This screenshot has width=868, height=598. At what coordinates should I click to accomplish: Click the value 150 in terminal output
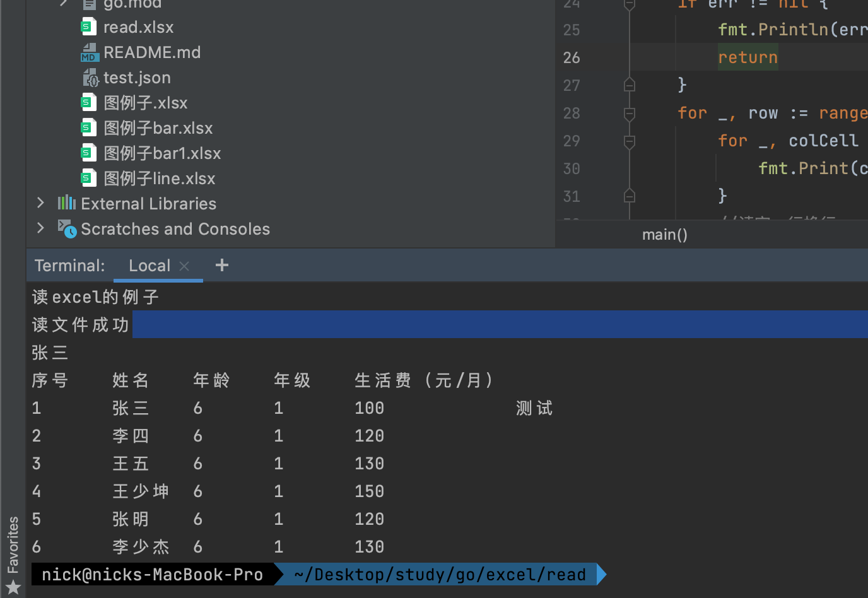370,491
